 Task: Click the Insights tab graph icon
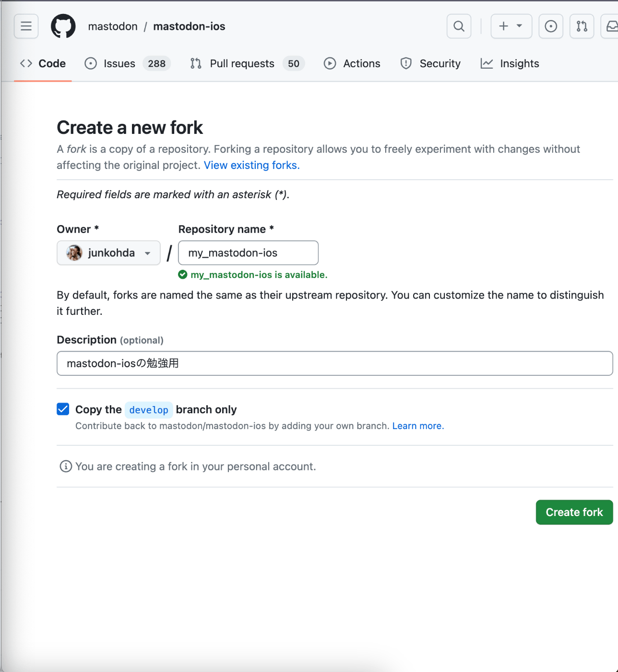pos(487,63)
